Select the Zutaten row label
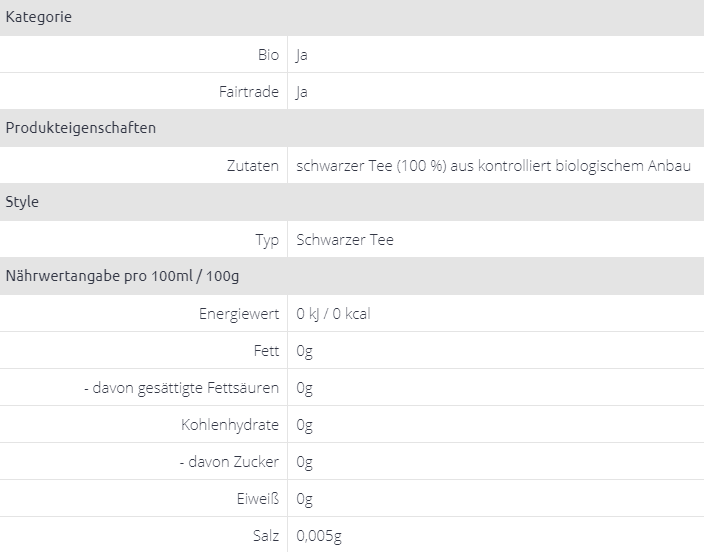The image size is (704, 552). click(253, 166)
